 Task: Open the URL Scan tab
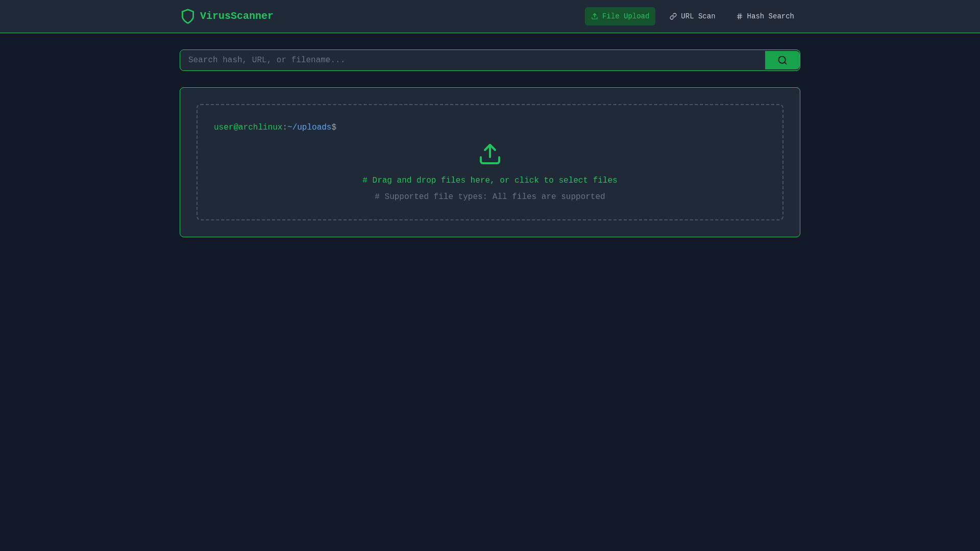click(692, 16)
